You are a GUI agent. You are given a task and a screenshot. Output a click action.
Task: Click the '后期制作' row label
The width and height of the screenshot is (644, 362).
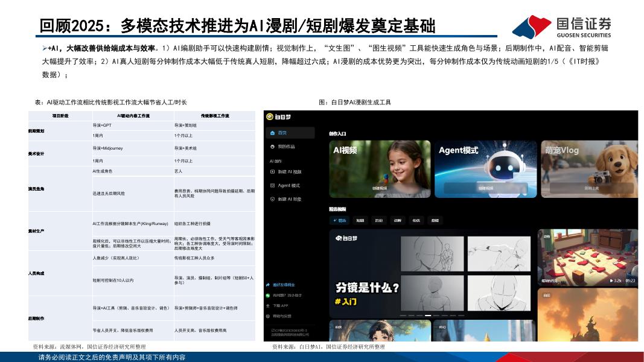point(36,319)
